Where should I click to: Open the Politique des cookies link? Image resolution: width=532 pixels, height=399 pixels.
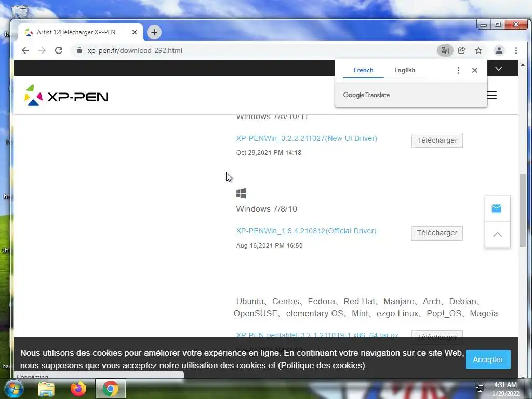pyautogui.click(x=321, y=365)
